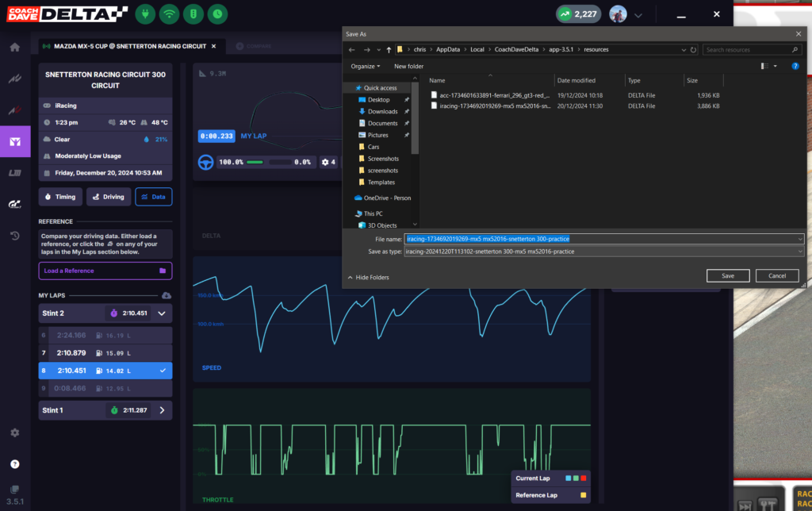Open the Assetto Corsa section in sidebar
Image resolution: width=812 pixels, height=511 pixels.
14,79
